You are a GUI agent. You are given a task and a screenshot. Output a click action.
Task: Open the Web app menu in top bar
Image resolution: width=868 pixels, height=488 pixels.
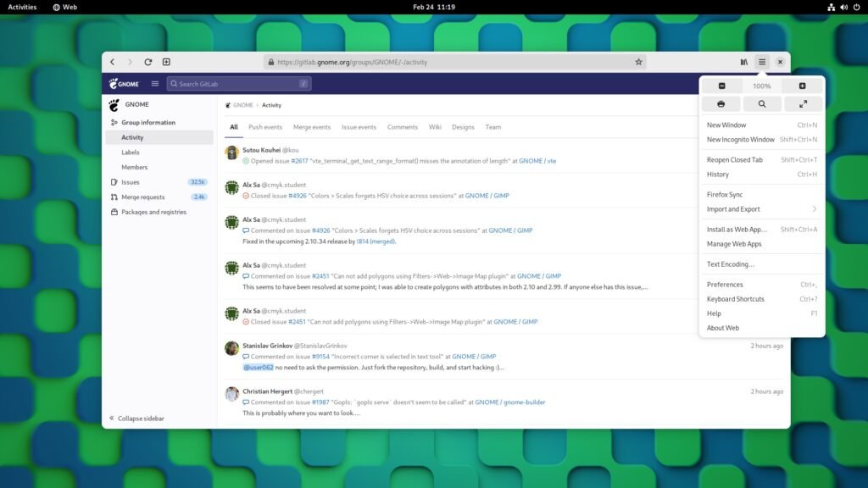point(64,7)
